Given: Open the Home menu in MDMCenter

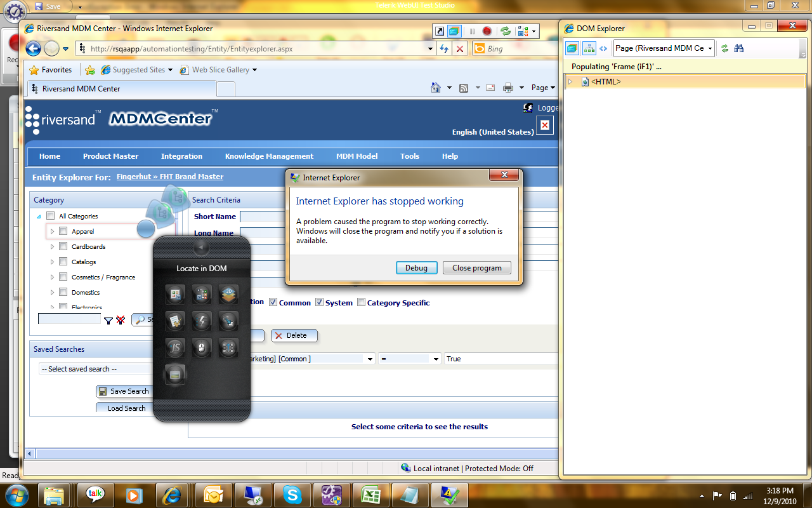Looking at the screenshot, I should [x=49, y=156].
